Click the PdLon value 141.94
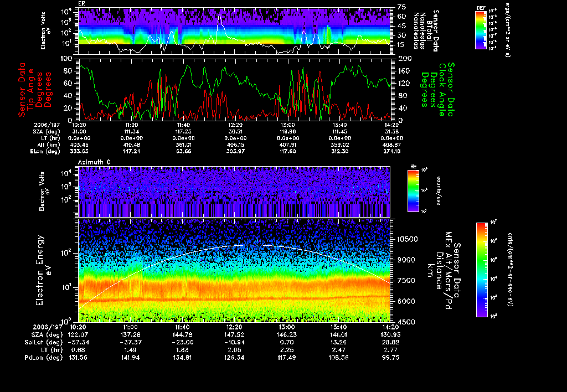Viewport: 567px width, 392px height. (130, 358)
